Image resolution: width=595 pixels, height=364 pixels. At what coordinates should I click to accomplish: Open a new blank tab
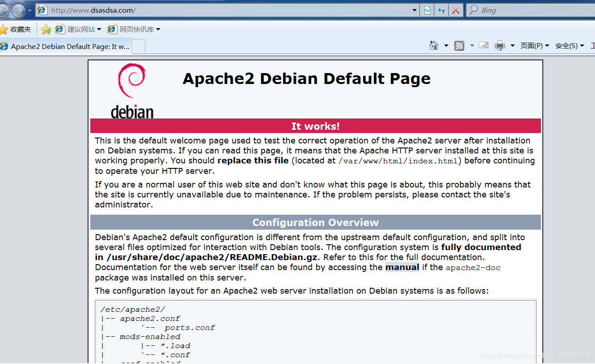click(139, 46)
